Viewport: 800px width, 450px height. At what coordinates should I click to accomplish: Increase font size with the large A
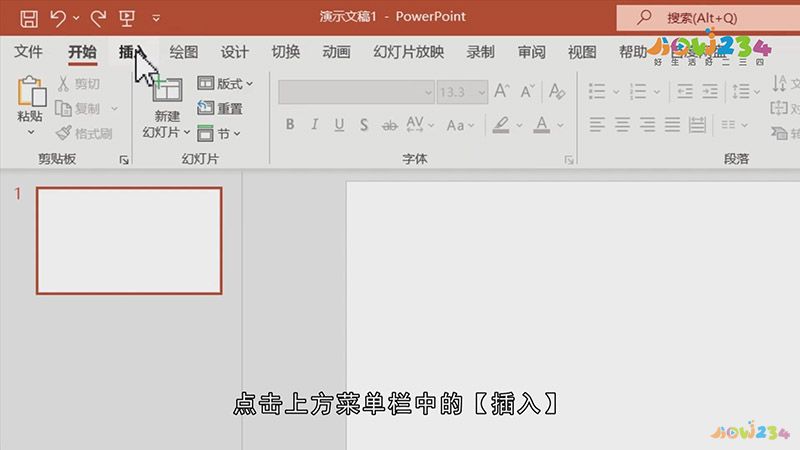click(502, 91)
